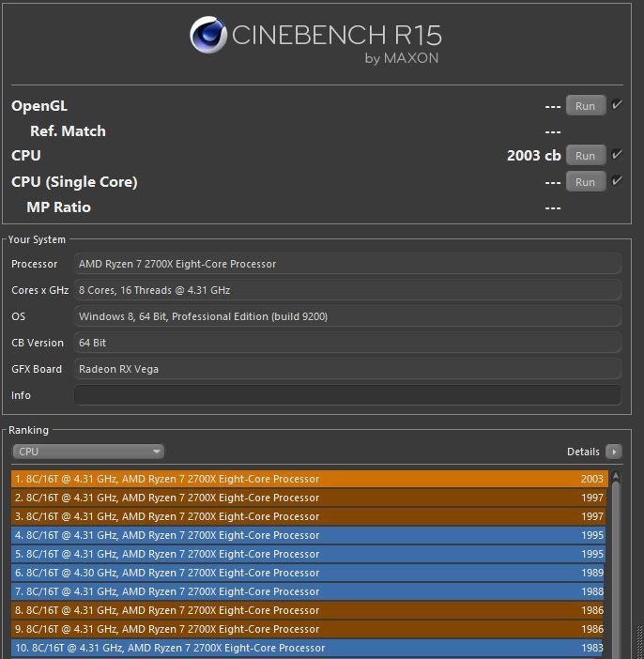Toggle the CPU (Single Core) test checkbox
The width and height of the screenshot is (644, 659).
point(617,181)
